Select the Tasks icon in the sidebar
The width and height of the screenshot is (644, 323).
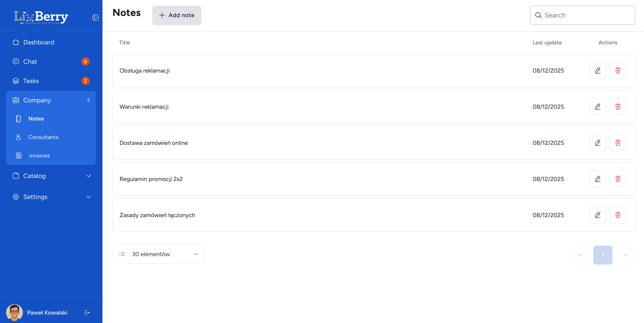pos(16,81)
